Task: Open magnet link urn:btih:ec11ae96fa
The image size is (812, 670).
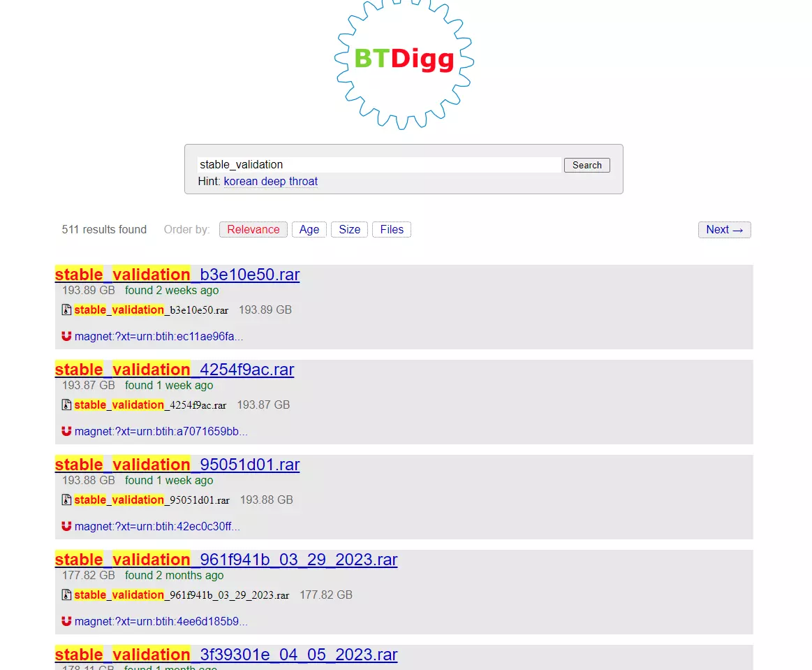Action: [x=158, y=336]
